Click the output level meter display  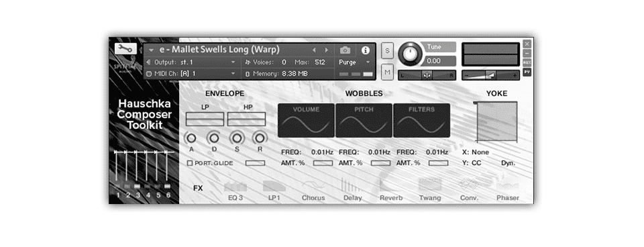pos(491,54)
